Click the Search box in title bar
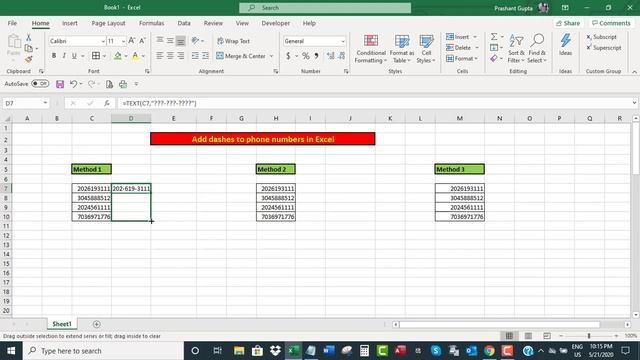 click(x=325, y=8)
